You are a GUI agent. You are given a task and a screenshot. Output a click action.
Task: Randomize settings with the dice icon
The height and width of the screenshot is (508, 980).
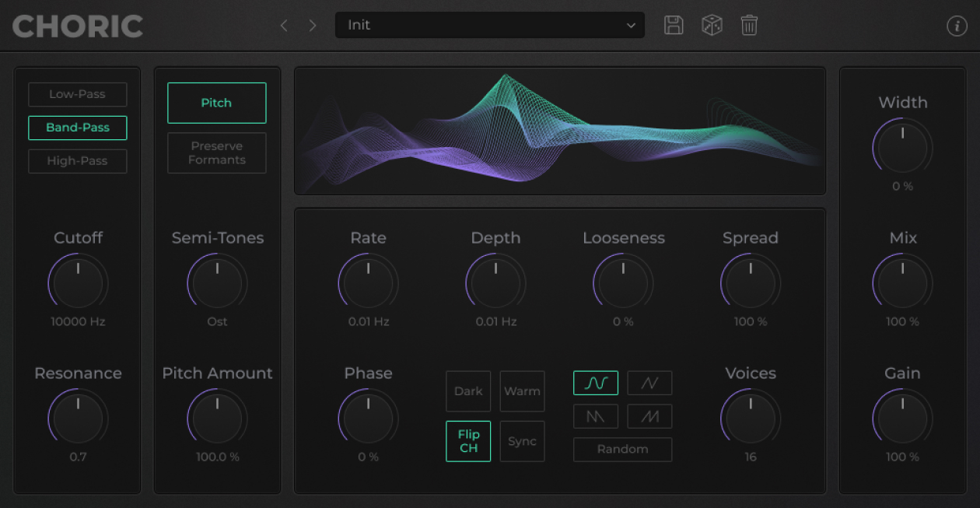click(712, 25)
